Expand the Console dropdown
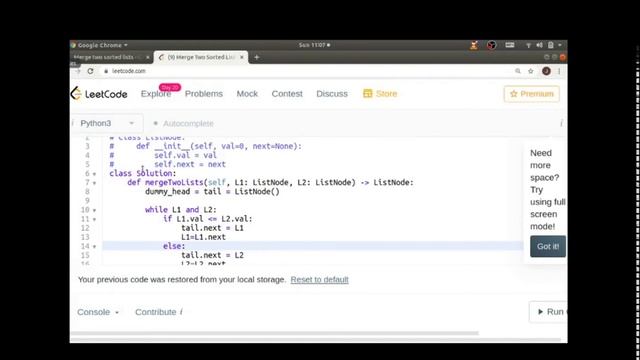Viewport: 640px width, 360px height. tap(98, 312)
